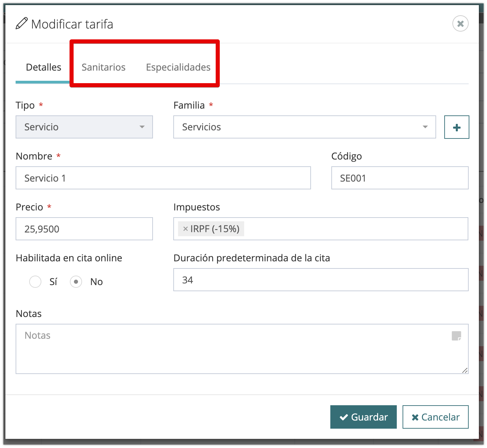Remove the IRPF (-15%) tax tag
Screen dimensions: 487x448
point(185,229)
